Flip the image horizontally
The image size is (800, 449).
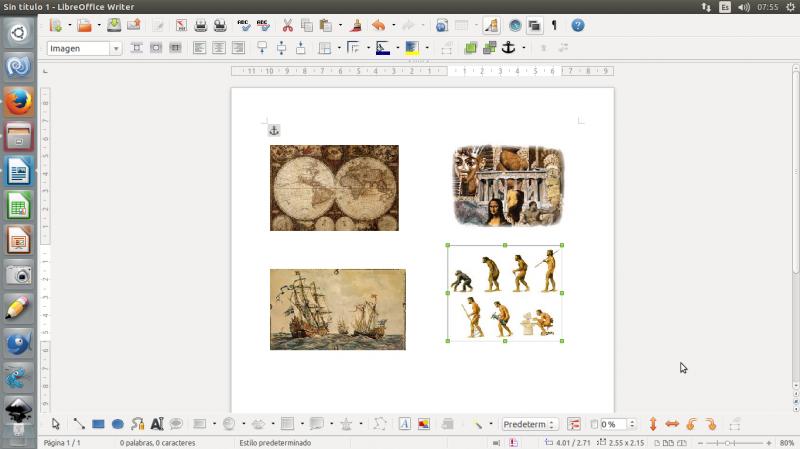[x=672, y=424]
